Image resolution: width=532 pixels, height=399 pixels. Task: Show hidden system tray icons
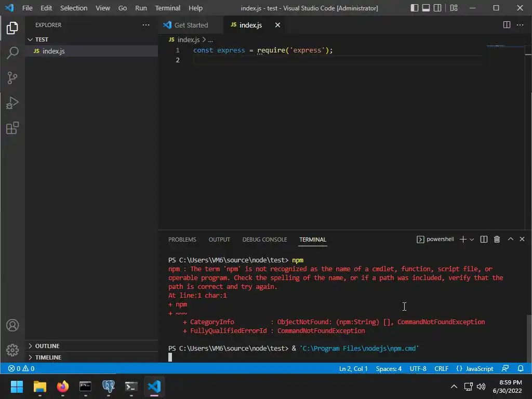tap(454, 387)
